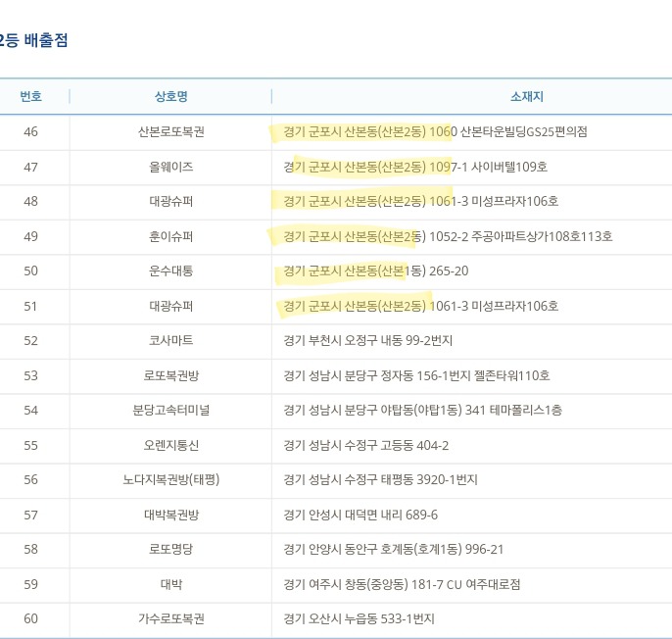Select 대광슈퍼 in row 48
Viewport: 672px width, 639px height.
[171, 201]
